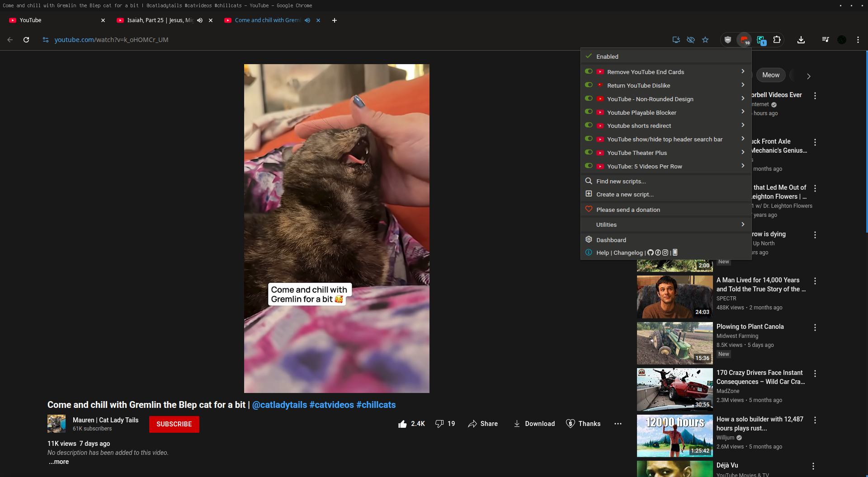Click the crossed-out eye icon in address bar

691,40
